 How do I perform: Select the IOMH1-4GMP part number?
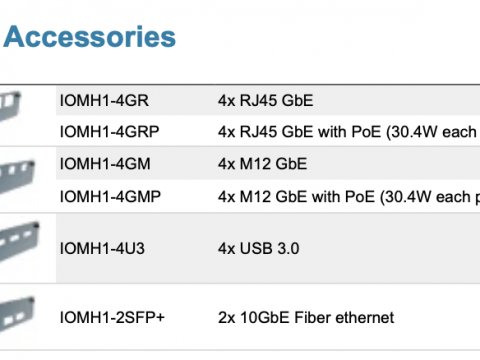(x=110, y=196)
